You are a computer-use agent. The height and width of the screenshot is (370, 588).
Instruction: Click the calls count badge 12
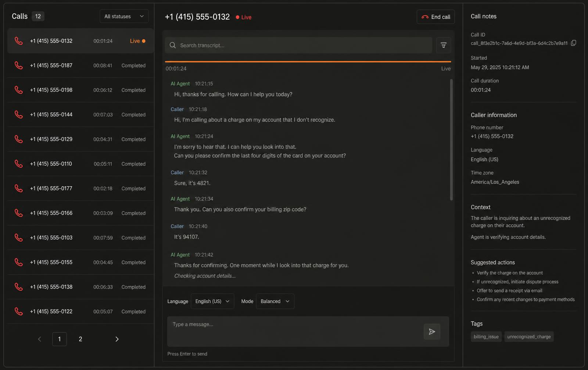[38, 16]
